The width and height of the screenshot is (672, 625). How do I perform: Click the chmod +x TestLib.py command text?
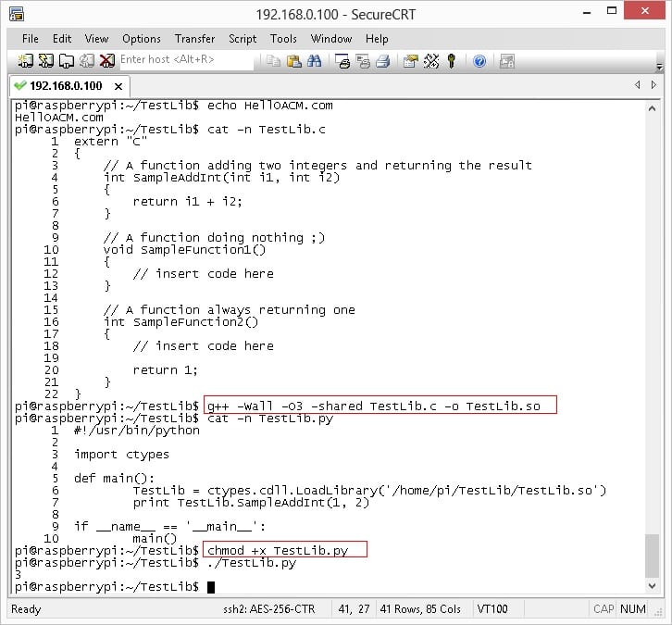click(x=278, y=550)
